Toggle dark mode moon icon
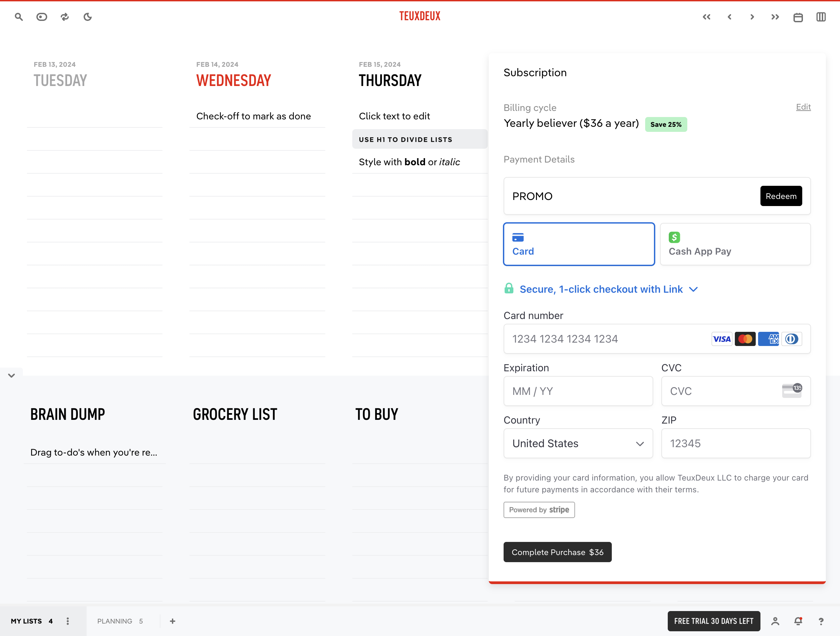 click(88, 17)
